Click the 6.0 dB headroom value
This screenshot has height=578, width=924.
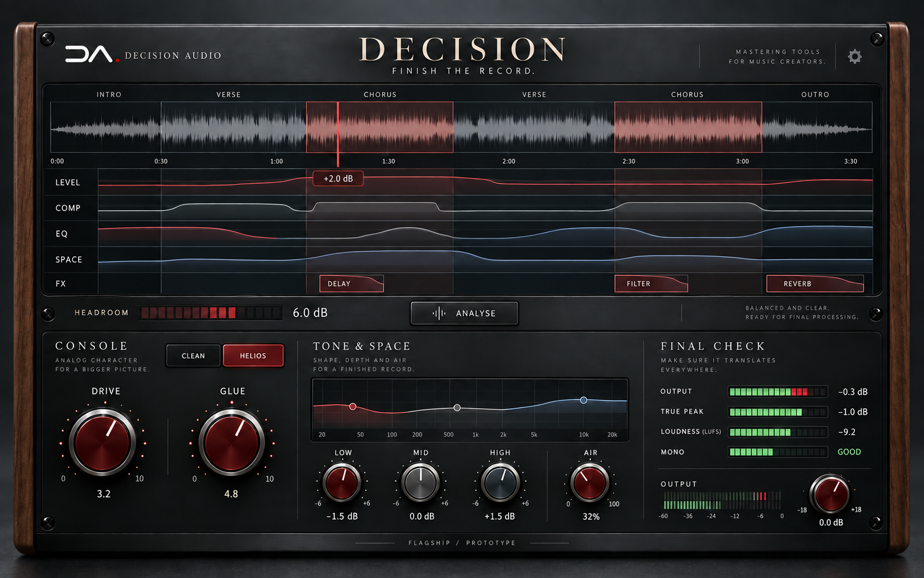tap(310, 313)
